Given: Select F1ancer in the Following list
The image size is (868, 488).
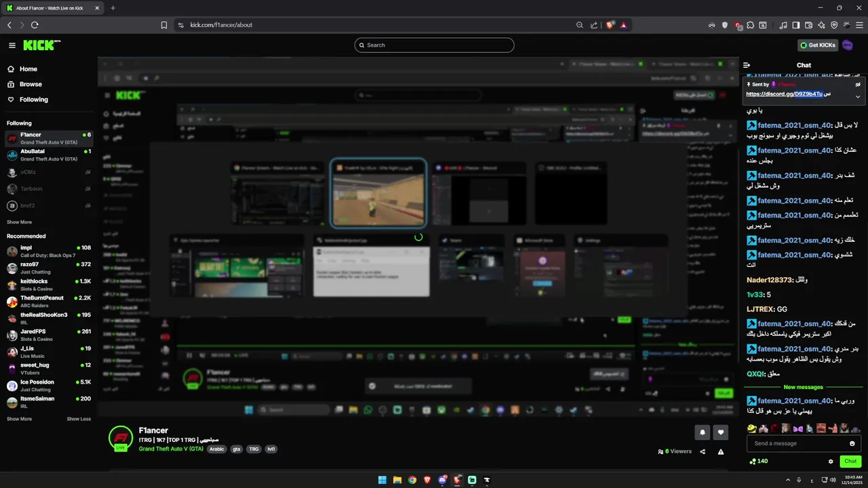Looking at the screenshot, I should click(49, 138).
